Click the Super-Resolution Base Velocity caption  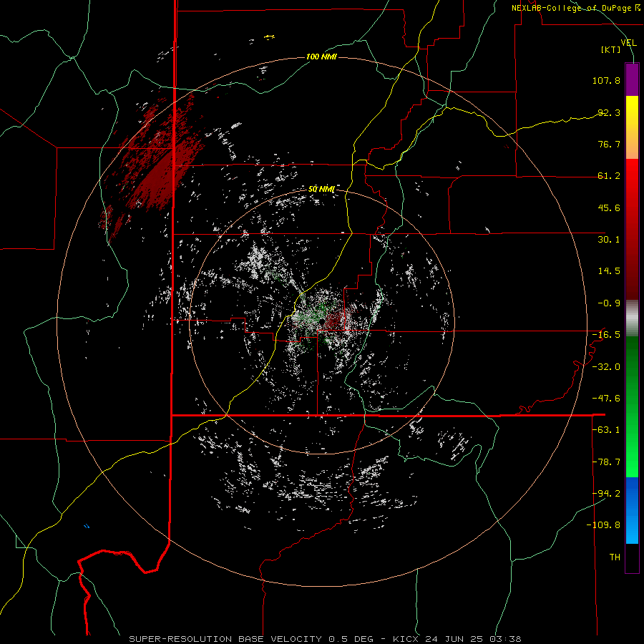(x=325, y=639)
